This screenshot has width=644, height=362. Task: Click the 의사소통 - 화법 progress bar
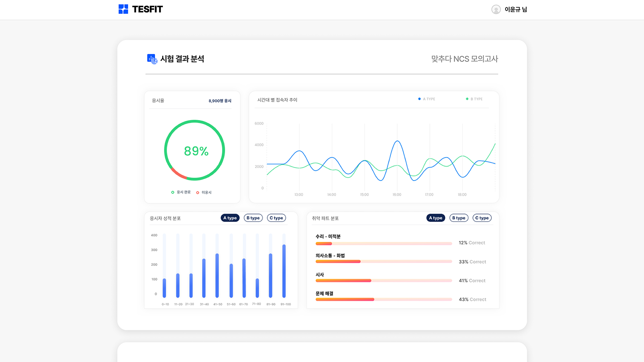click(x=384, y=261)
